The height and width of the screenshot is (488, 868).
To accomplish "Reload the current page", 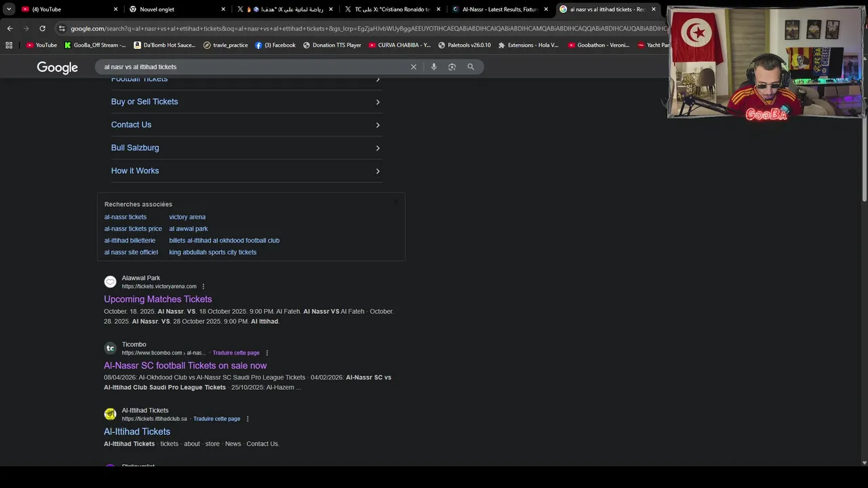I will coord(42,28).
